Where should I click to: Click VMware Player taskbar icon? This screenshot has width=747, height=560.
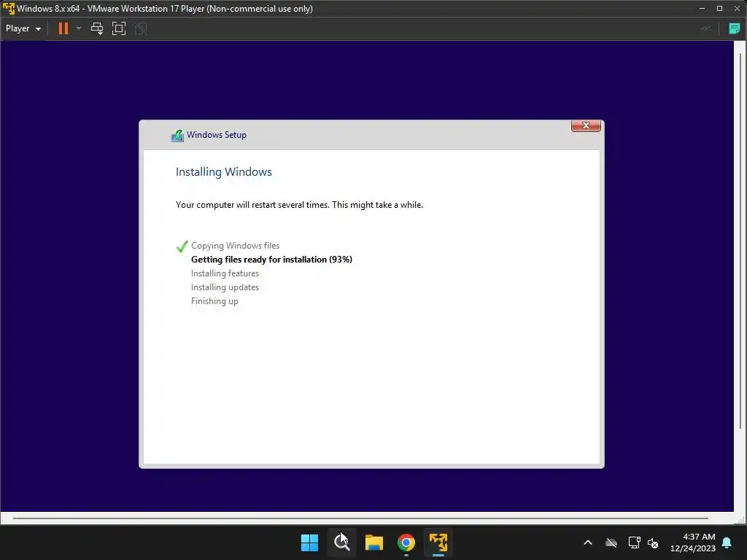point(438,542)
